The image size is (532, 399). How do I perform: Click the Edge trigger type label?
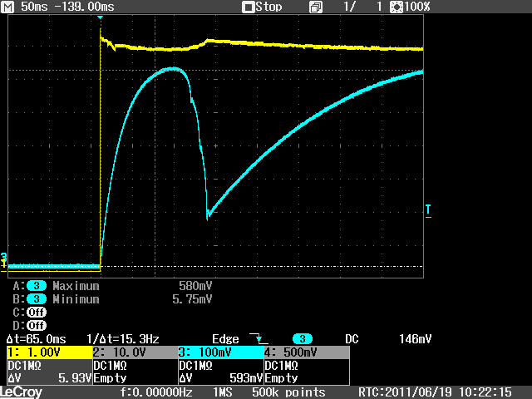(225, 339)
